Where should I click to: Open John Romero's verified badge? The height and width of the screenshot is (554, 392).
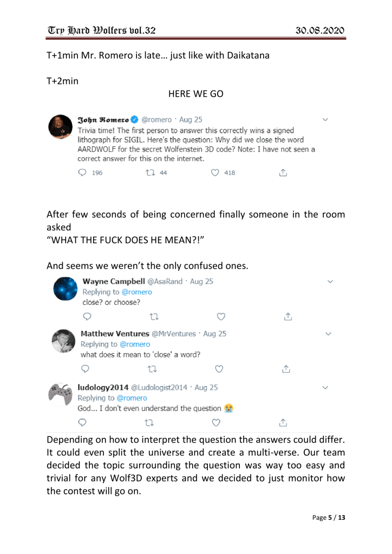[133, 119]
